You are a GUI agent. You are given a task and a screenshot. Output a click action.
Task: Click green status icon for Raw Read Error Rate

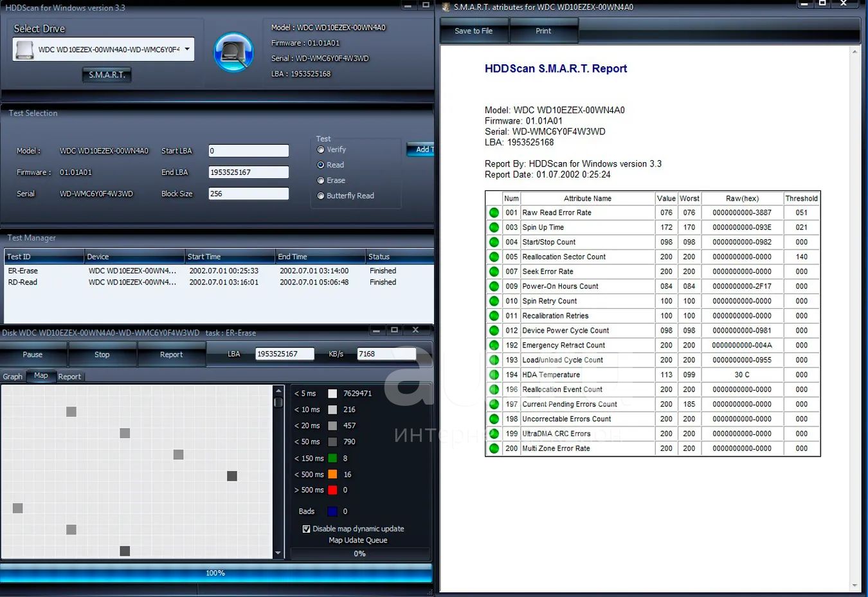494,213
